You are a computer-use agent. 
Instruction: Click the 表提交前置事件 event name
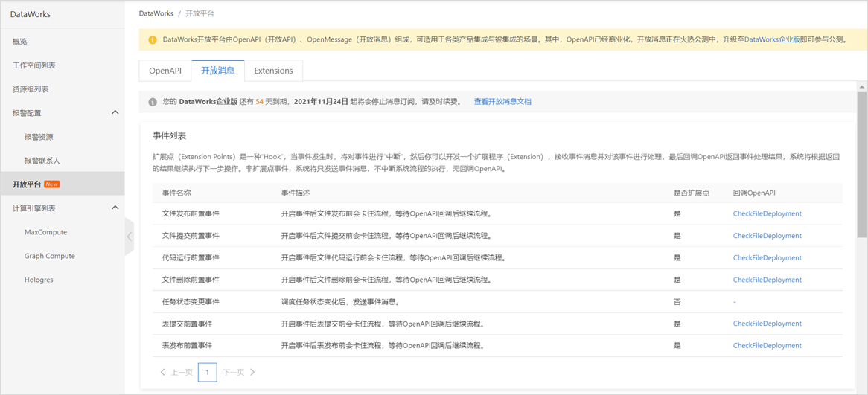187,324
